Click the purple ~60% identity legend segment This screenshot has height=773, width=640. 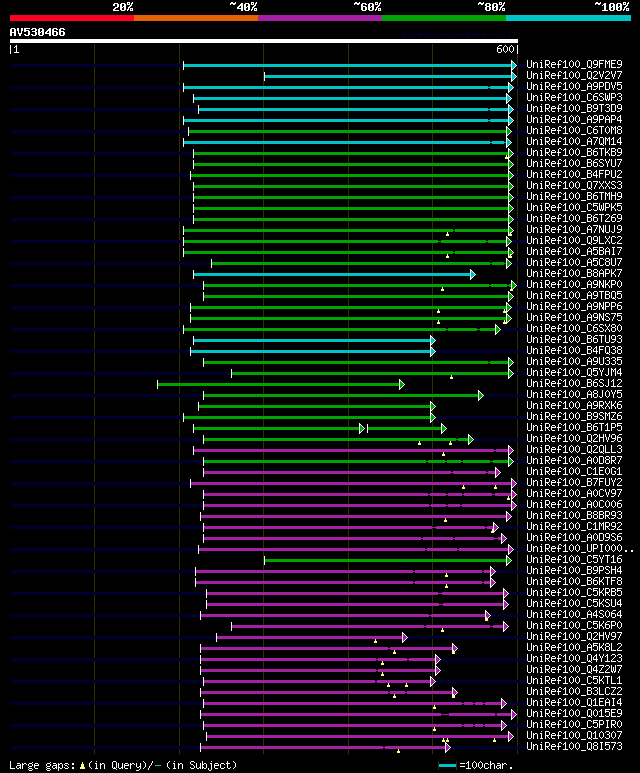(320, 18)
